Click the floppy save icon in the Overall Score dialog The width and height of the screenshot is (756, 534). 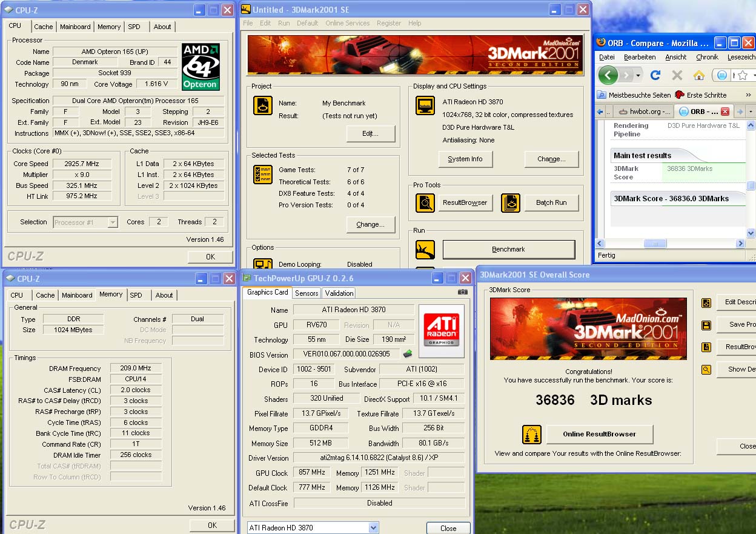click(706, 325)
